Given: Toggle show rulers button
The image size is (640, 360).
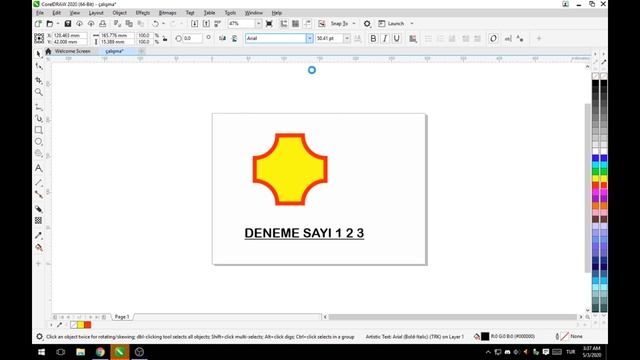Looking at the screenshot, I should tap(284, 24).
